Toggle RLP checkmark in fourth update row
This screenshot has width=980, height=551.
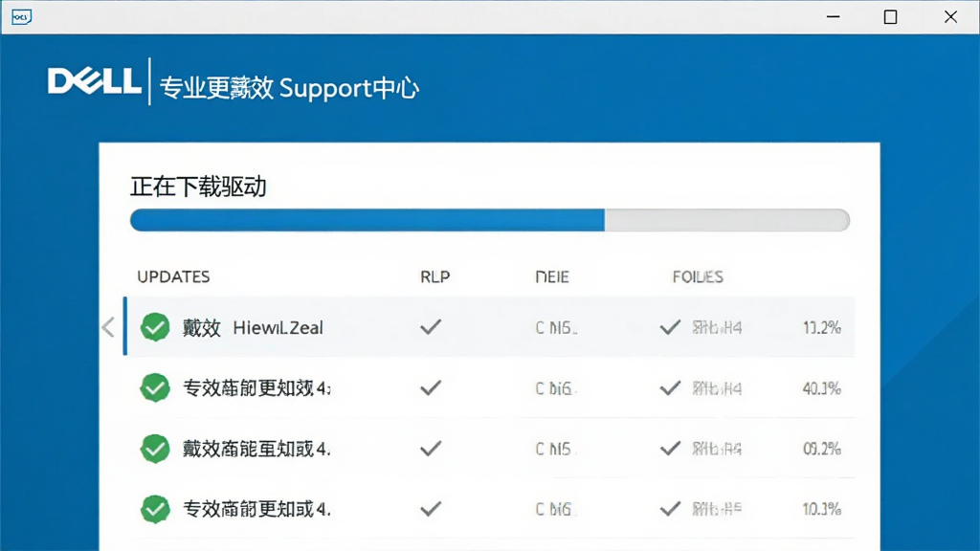point(431,509)
